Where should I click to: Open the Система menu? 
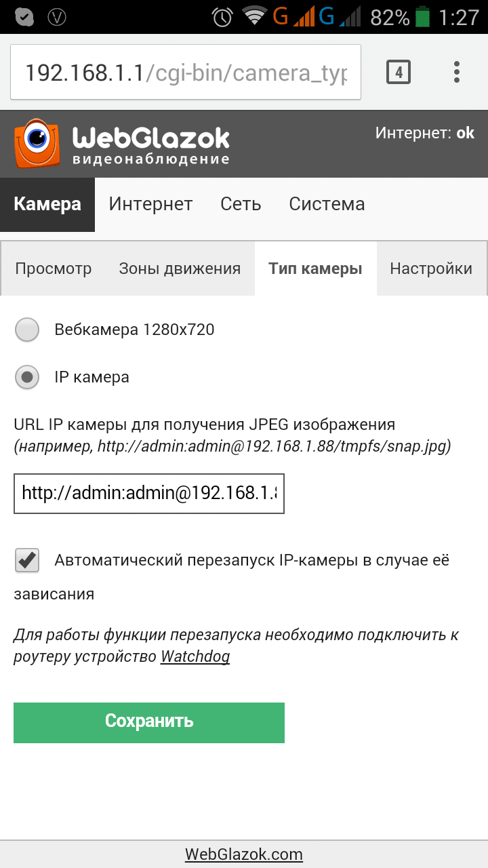click(327, 204)
